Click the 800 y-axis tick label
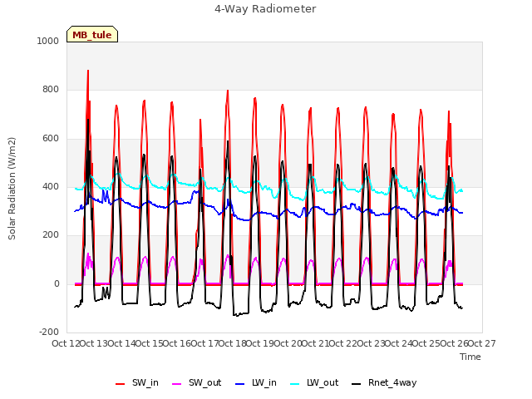 point(51,90)
